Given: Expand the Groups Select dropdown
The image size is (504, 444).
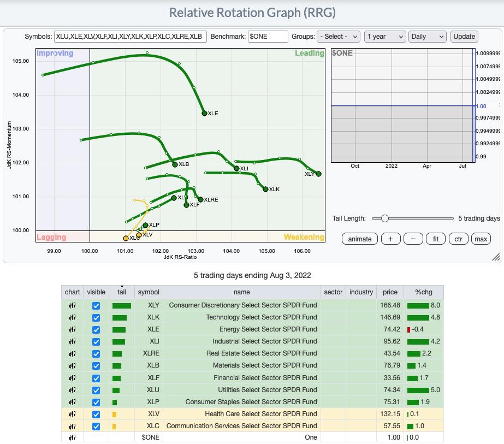Looking at the screenshot, I should 339,37.
